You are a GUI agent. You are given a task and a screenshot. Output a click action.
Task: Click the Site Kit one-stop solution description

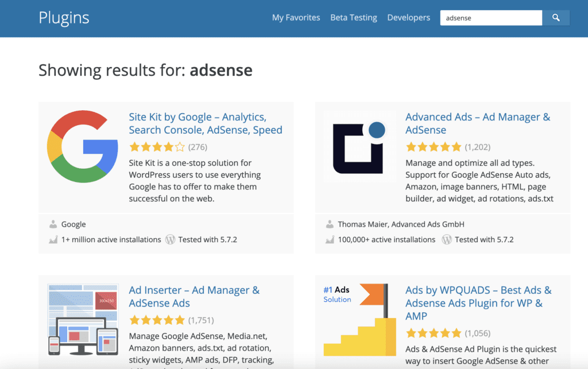[195, 181]
